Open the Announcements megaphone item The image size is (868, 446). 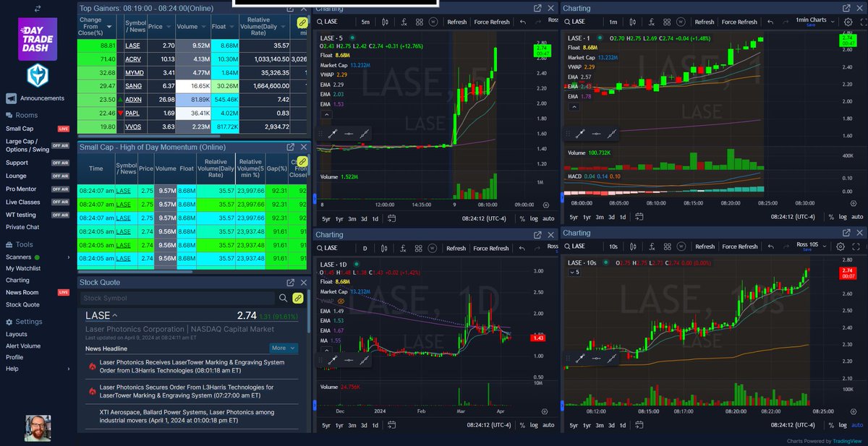(35, 98)
